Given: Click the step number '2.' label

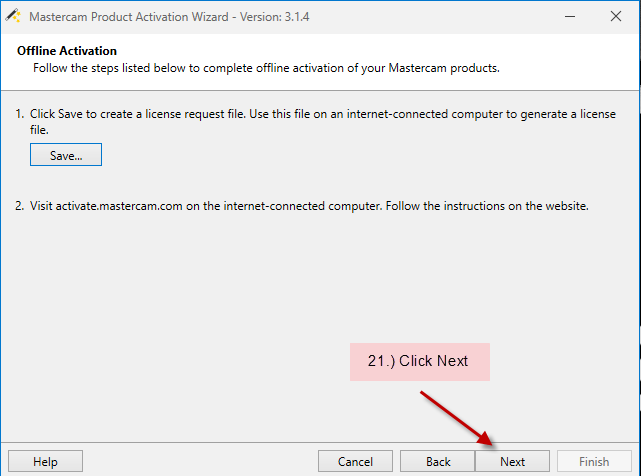Looking at the screenshot, I should pos(20,206).
